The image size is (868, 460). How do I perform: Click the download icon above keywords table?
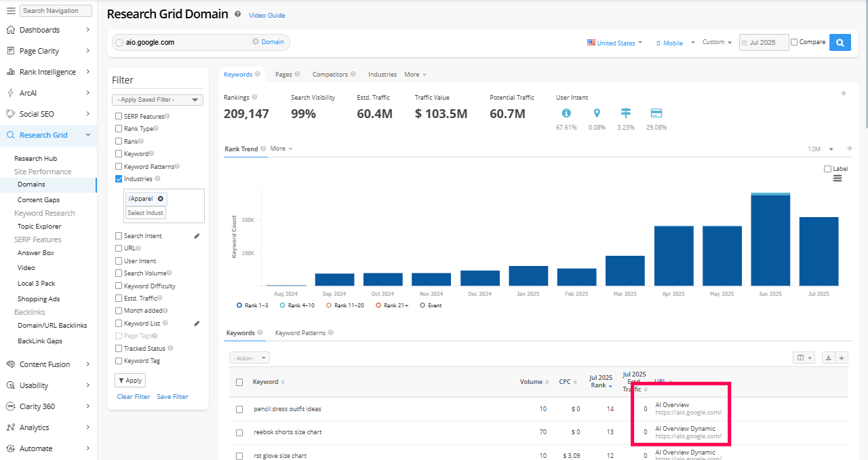pos(828,358)
